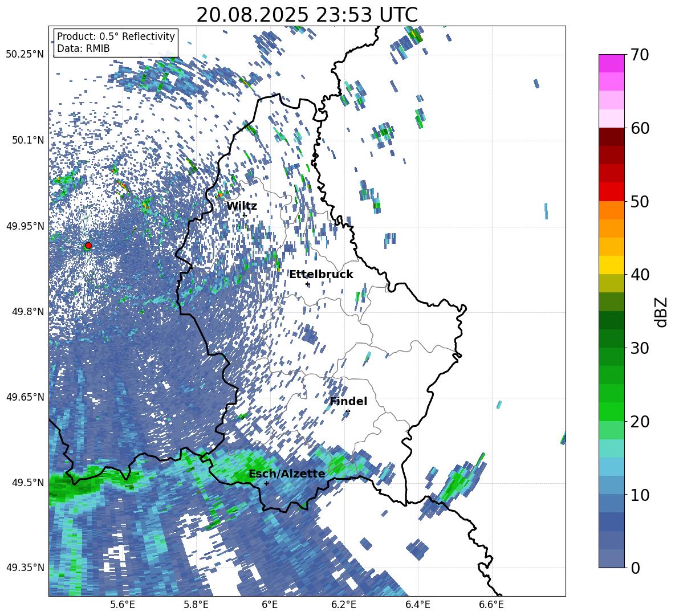The height and width of the screenshot is (616, 675).
Task: Click the Ettelbruck station cross marker
Action: pos(307,284)
